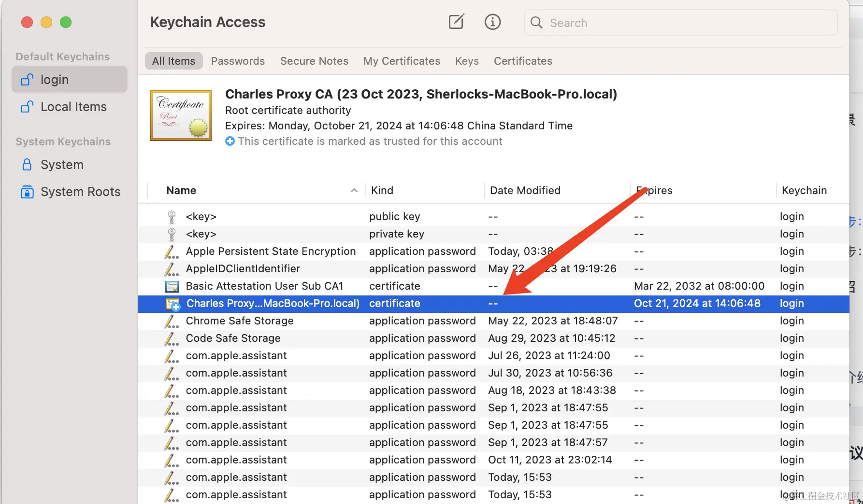Viewport: 863px width, 504px height.
Task: Select com.apple.assistant modified Oct 11, 2023
Action: [x=494, y=460]
